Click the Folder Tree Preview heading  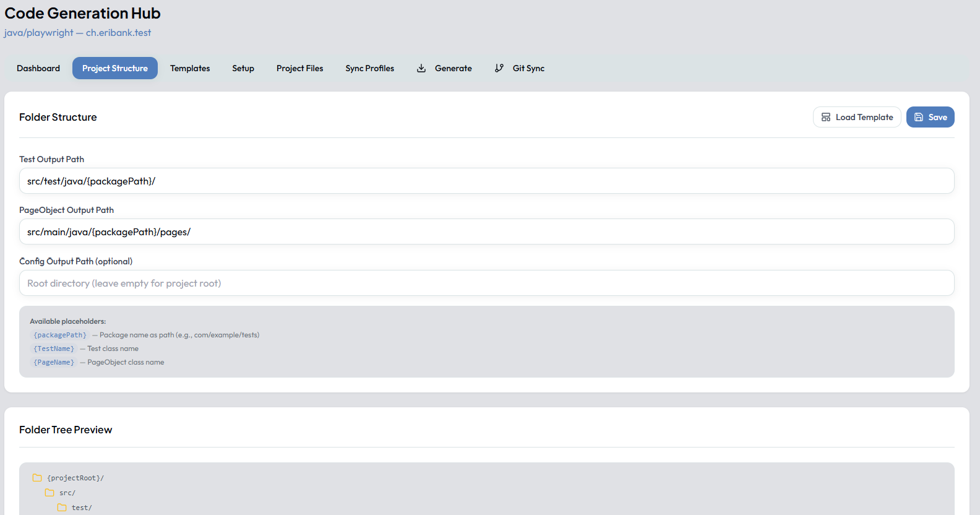[66, 430]
